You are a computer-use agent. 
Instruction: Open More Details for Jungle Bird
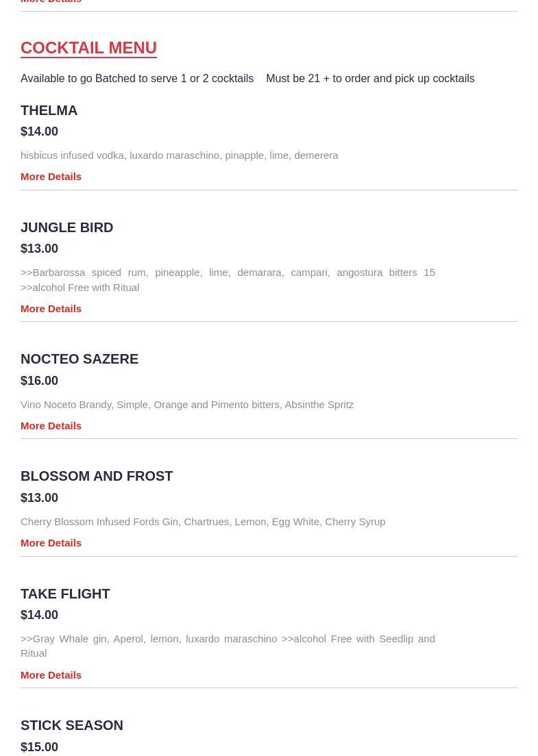pyautogui.click(x=51, y=309)
